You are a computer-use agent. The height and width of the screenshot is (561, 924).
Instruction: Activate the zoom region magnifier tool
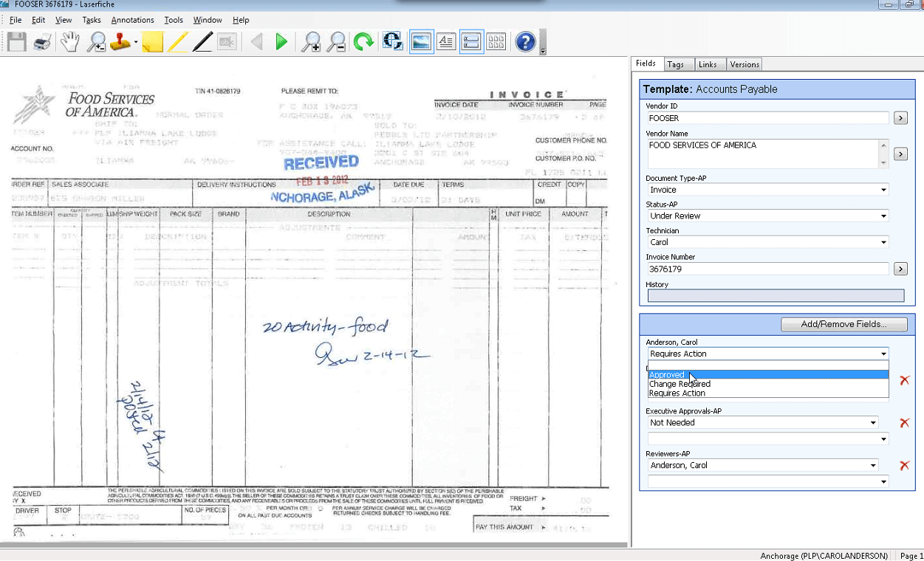tap(96, 42)
